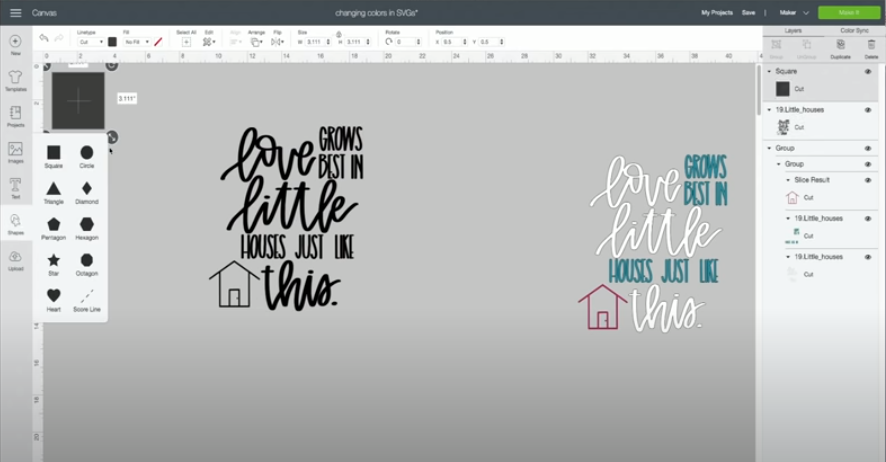This screenshot has height=462, width=886.
Task: Click the Shapes tool in sidebar
Action: 15,224
